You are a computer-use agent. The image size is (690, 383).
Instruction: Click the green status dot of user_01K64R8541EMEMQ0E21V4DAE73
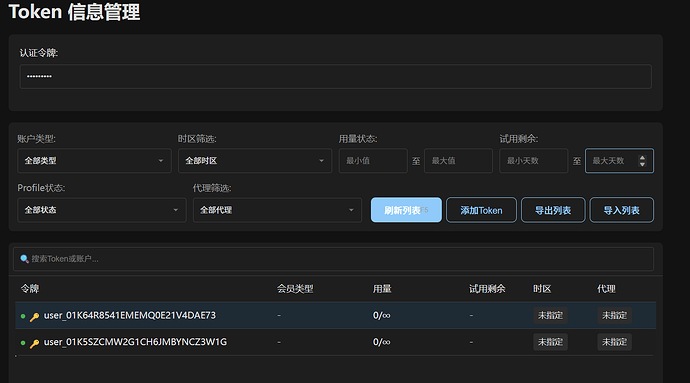23,316
